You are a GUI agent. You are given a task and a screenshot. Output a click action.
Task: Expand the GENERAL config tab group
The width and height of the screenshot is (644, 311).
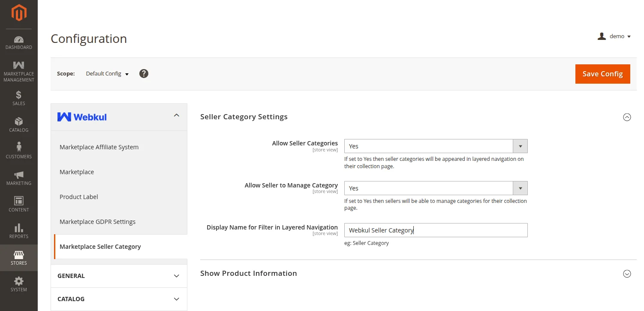pos(119,276)
